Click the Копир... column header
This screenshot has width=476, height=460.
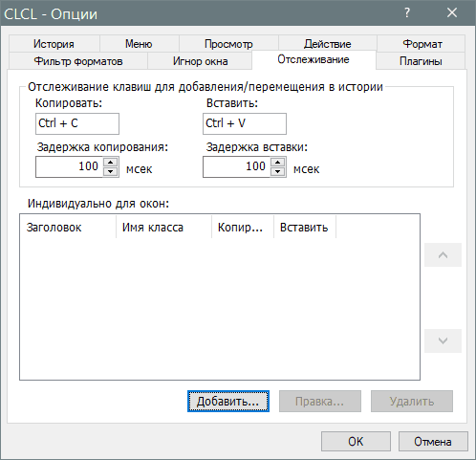243,227
